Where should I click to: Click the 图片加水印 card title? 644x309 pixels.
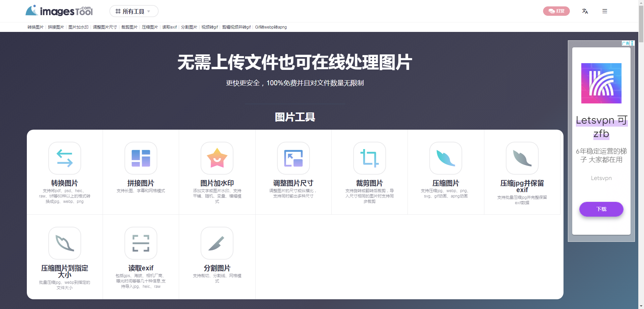(217, 183)
